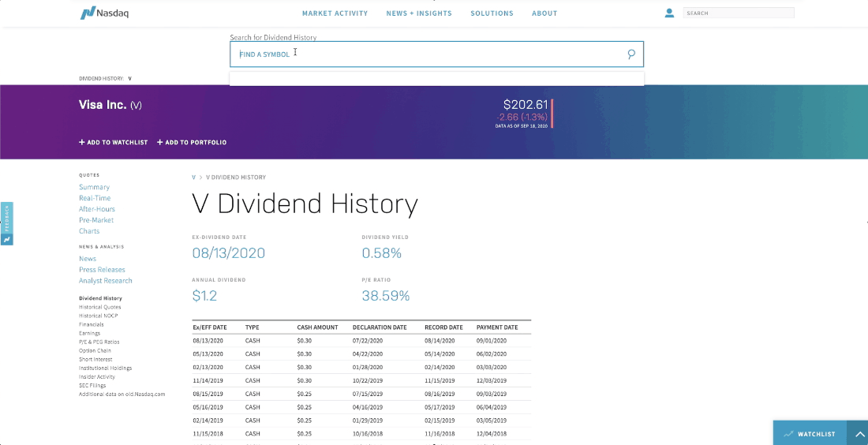
Task: Open Financials link
Action: tap(92, 325)
